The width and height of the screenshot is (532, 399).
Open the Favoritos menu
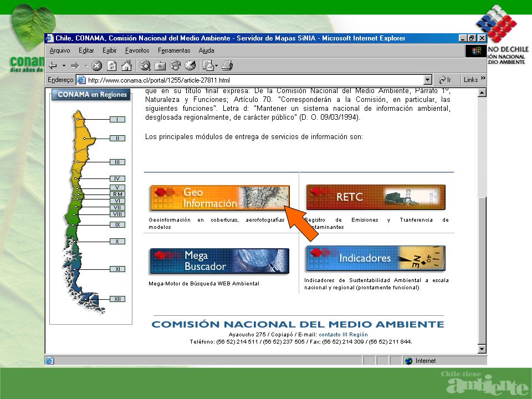tap(137, 50)
